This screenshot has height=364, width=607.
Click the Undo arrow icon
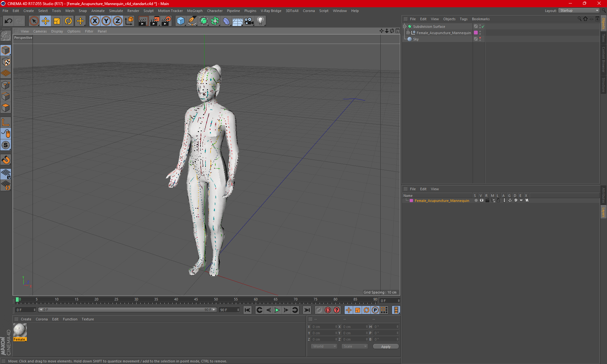tap(9, 21)
